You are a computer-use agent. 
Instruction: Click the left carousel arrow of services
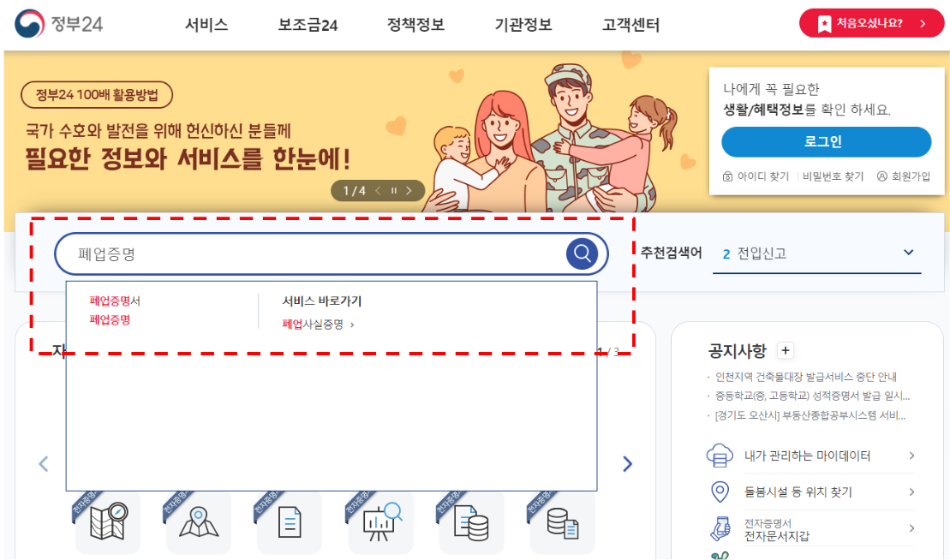click(x=44, y=464)
